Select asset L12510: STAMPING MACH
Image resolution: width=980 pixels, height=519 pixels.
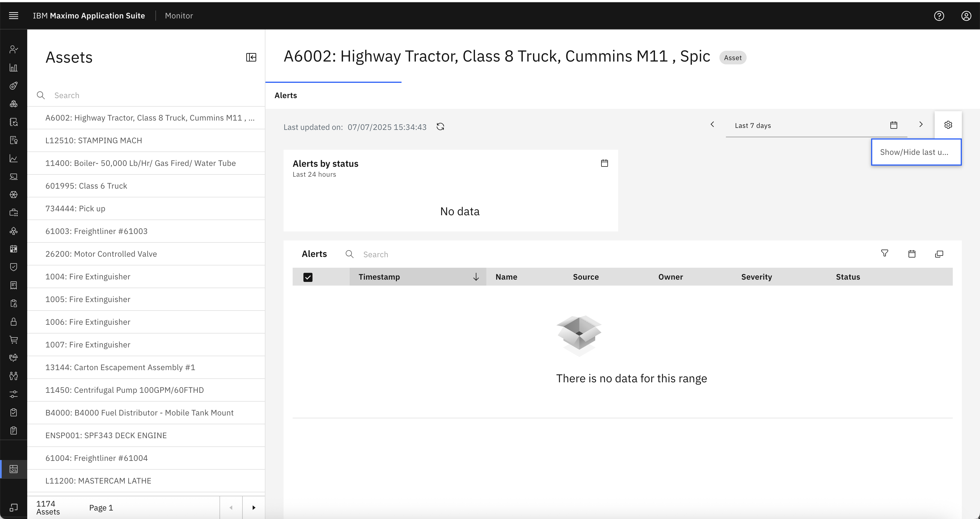[x=146, y=140]
